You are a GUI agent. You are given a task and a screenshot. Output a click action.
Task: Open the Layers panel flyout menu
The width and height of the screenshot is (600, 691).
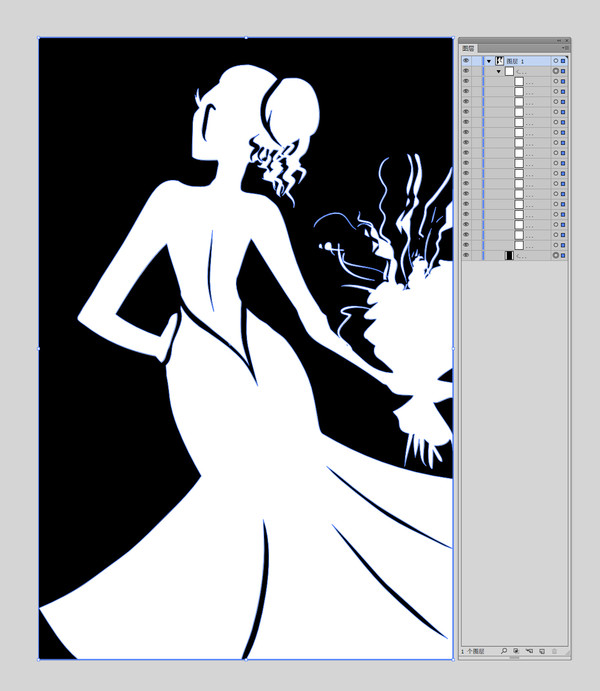click(x=566, y=48)
